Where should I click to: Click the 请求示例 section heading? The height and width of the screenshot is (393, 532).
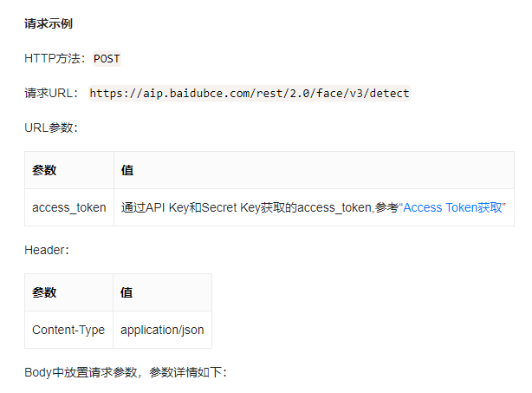pos(49,23)
